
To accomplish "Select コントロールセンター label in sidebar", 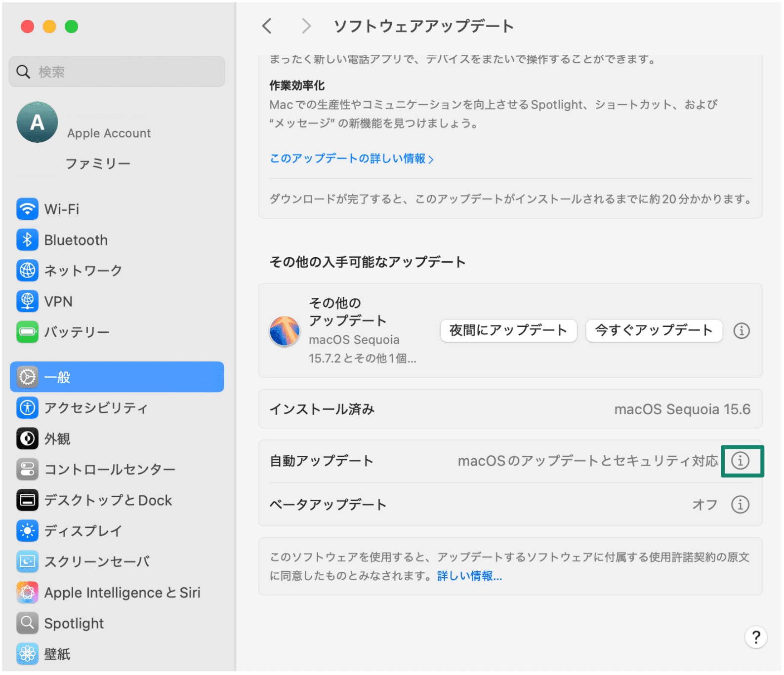I will point(110,470).
